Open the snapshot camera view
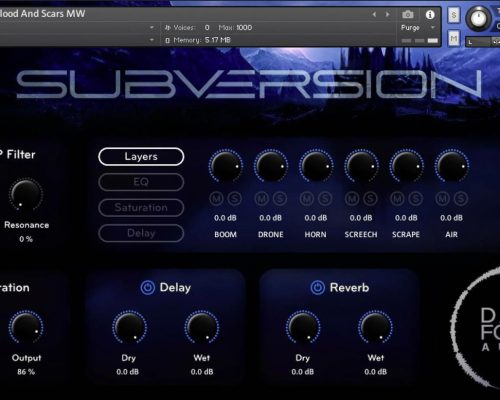 (408, 15)
